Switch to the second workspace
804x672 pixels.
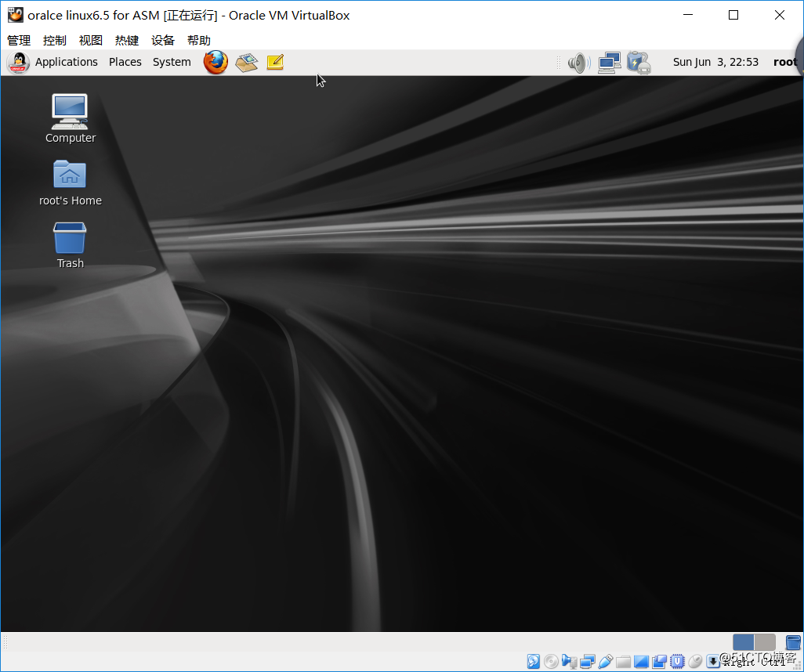[765, 642]
